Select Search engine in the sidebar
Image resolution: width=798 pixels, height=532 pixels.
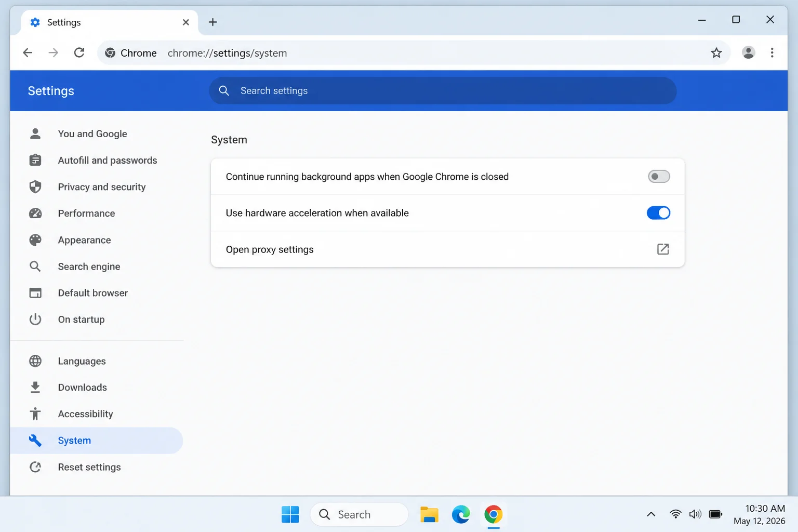pos(97,266)
